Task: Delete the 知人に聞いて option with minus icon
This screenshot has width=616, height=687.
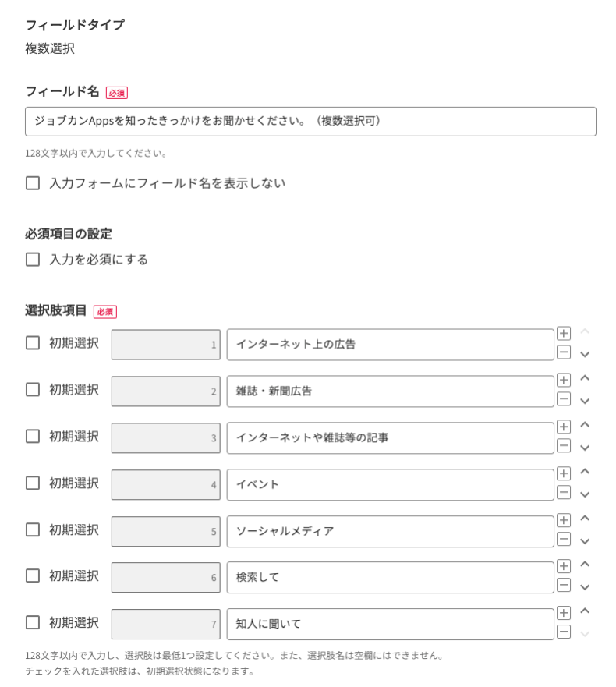Action: pyautogui.click(x=563, y=632)
